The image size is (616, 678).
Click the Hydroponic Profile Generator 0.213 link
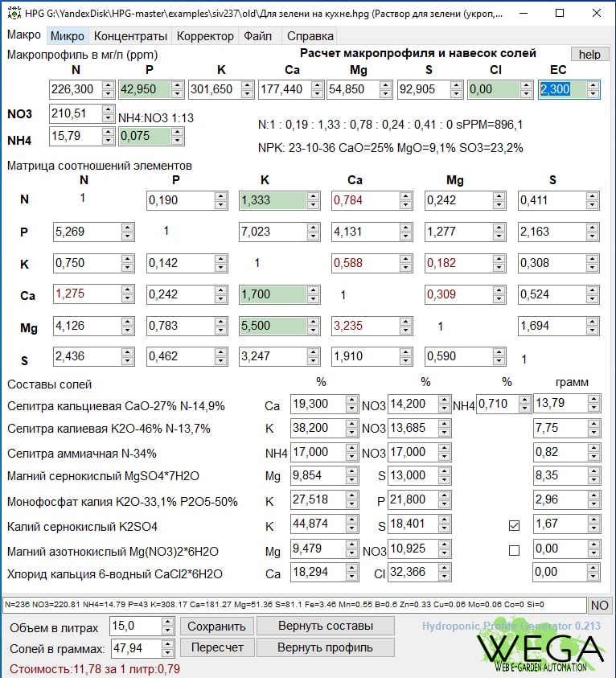tap(511, 626)
